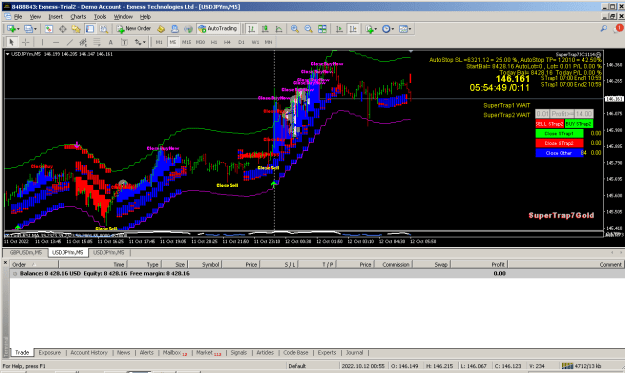Expand the indicators list dropdown arrow

coord(376,29)
